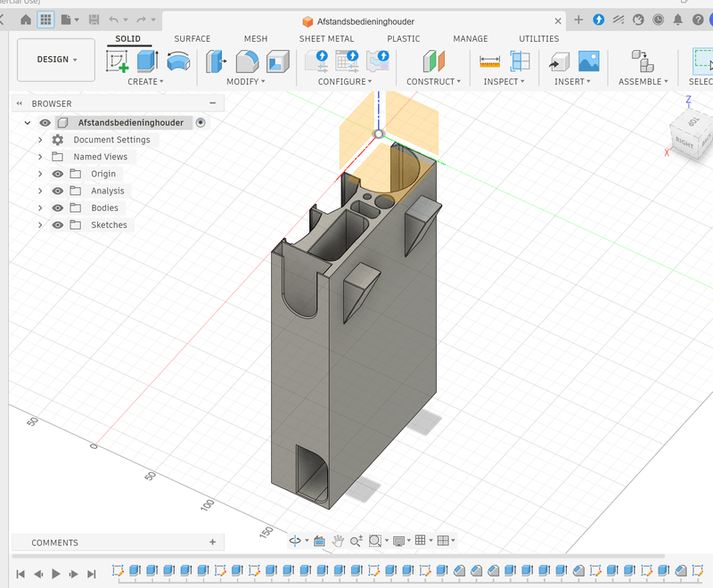Viewport: 713px width, 588px height.
Task: Open the CONSTRUCT dropdown menu
Action: click(434, 82)
